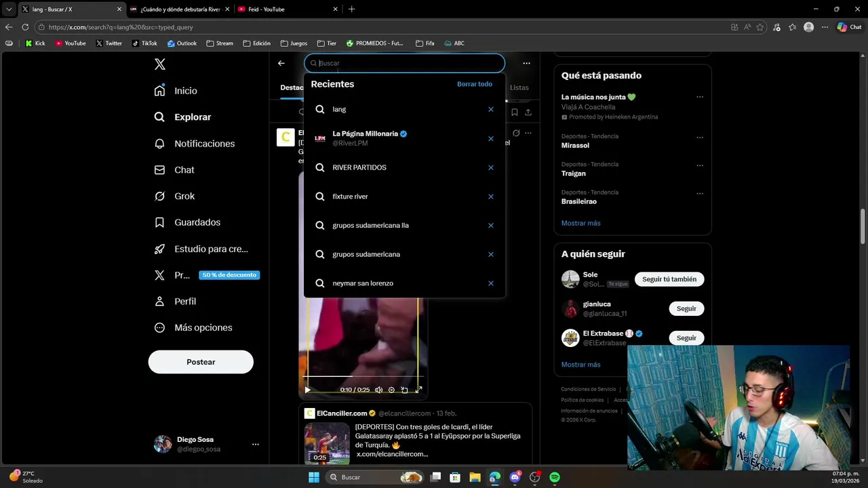Open Spotify from the taskbar

tap(555, 477)
